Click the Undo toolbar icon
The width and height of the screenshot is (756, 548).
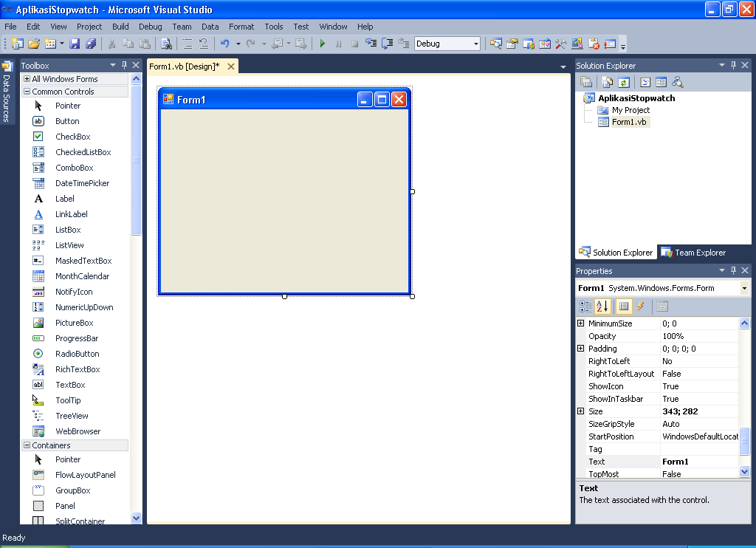tap(226, 43)
